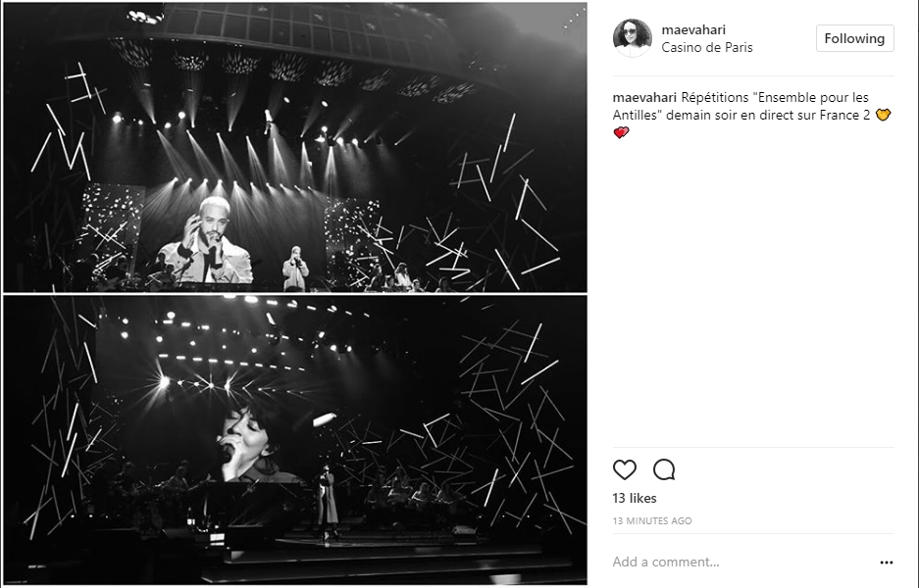
Task: Click the small performer on the top stage
Action: [x=295, y=269]
